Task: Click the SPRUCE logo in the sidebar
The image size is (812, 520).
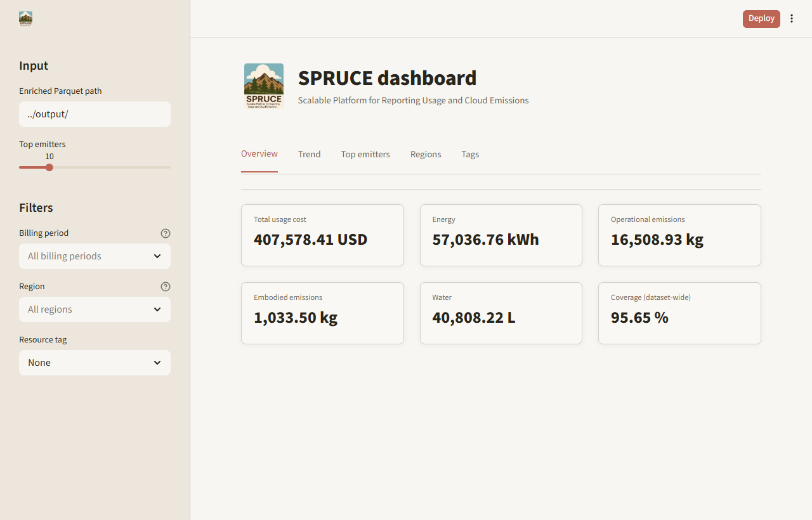Action: click(x=26, y=18)
